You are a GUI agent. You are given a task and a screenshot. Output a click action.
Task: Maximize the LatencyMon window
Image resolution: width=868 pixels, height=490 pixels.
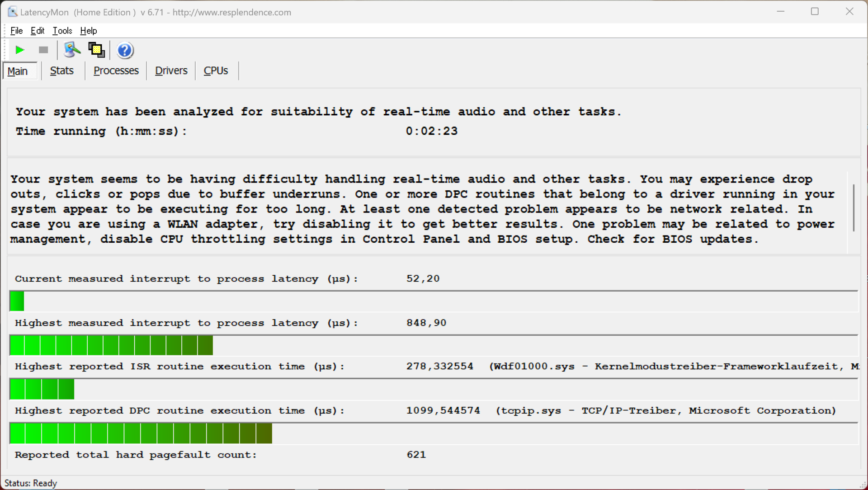[815, 12]
